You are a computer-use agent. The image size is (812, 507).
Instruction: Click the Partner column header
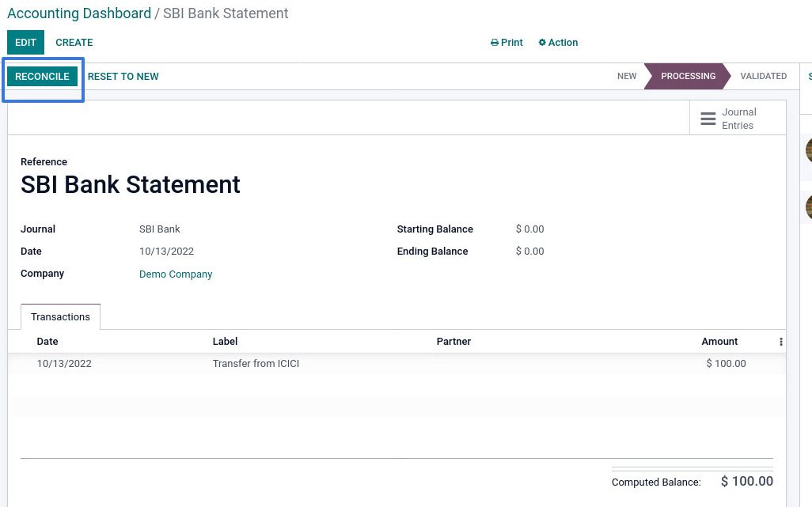click(x=453, y=342)
